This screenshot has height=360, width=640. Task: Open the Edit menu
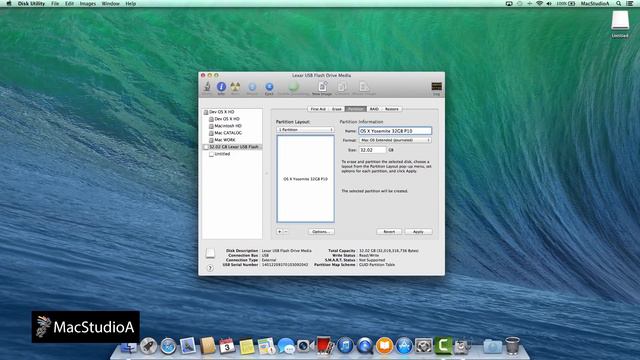[x=69, y=4]
